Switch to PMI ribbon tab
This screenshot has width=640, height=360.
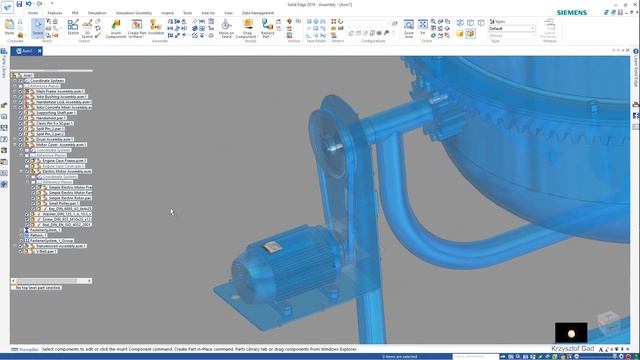point(75,13)
